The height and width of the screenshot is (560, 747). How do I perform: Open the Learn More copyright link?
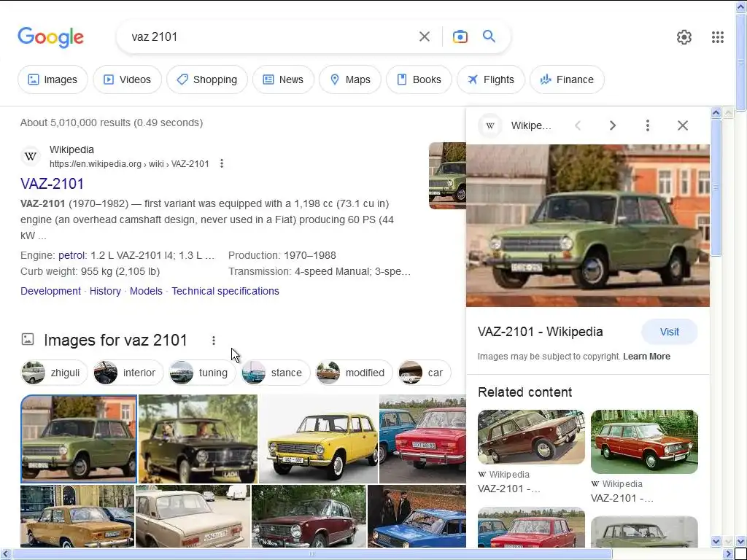coord(646,356)
